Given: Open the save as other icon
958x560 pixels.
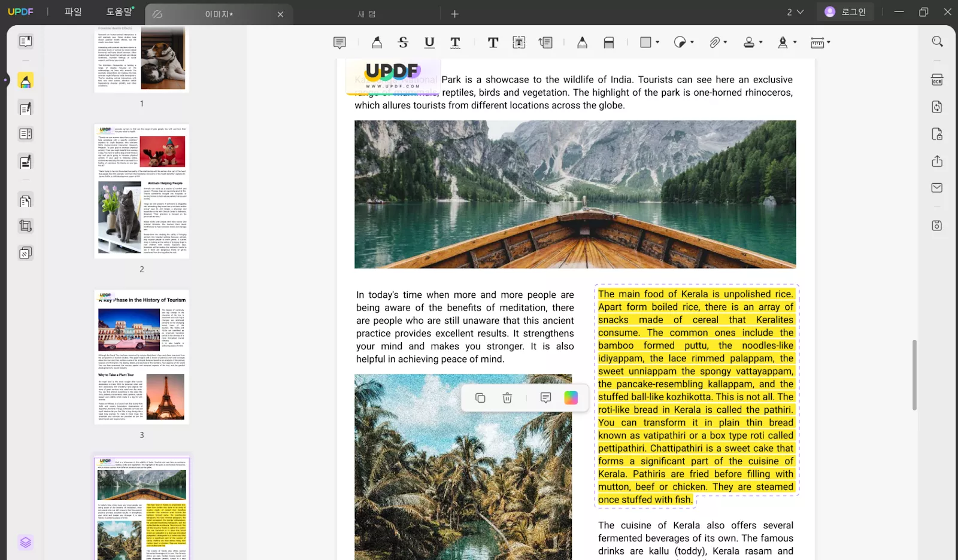Looking at the screenshot, I should (937, 226).
